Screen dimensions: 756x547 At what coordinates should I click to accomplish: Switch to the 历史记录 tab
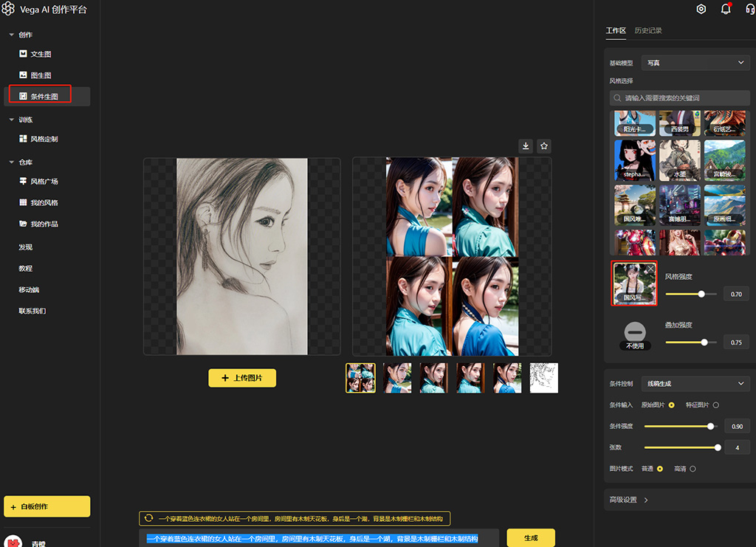pyautogui.click(x=648, y=31)
